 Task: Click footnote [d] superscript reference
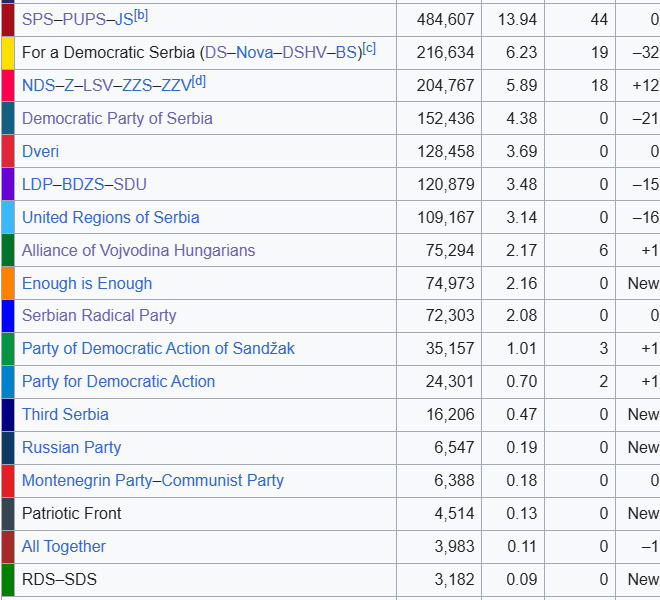coord(198,82)
